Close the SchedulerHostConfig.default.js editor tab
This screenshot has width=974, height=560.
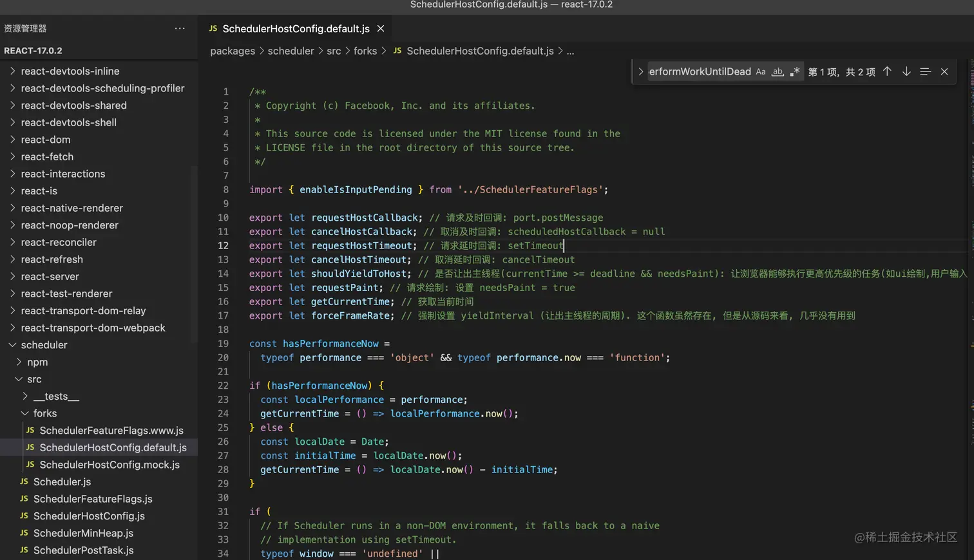381,29
